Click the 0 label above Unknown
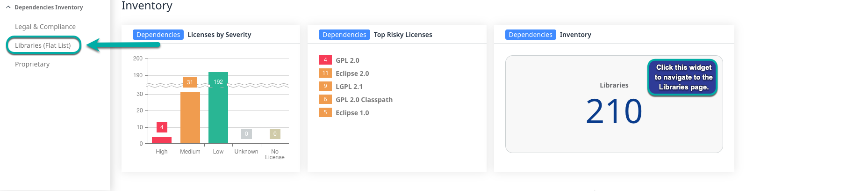Screen dimensions: 868x191 tap(246, 134)
